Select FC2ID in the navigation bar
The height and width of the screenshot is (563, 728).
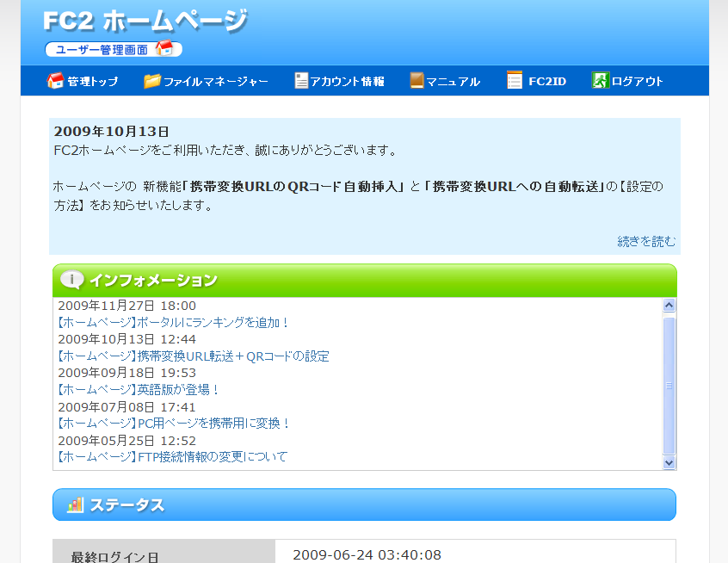pyautogui.click(x=547, y=81)
